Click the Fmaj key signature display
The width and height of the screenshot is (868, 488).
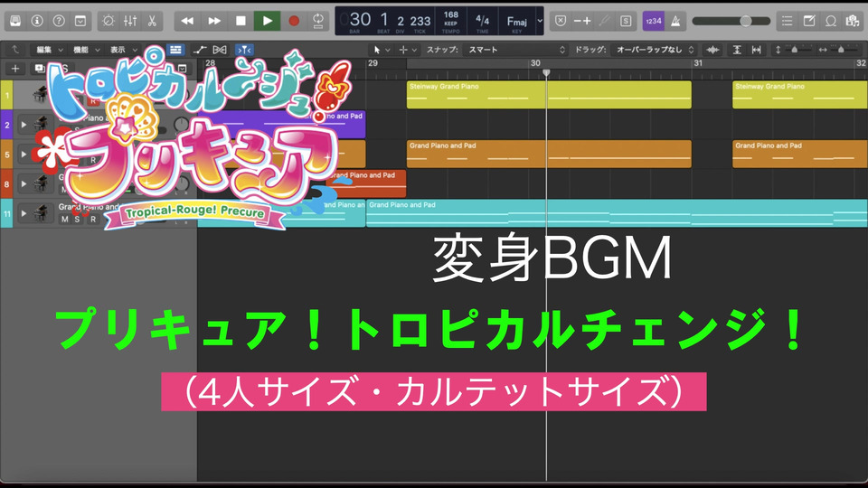(x=516, y=22)
